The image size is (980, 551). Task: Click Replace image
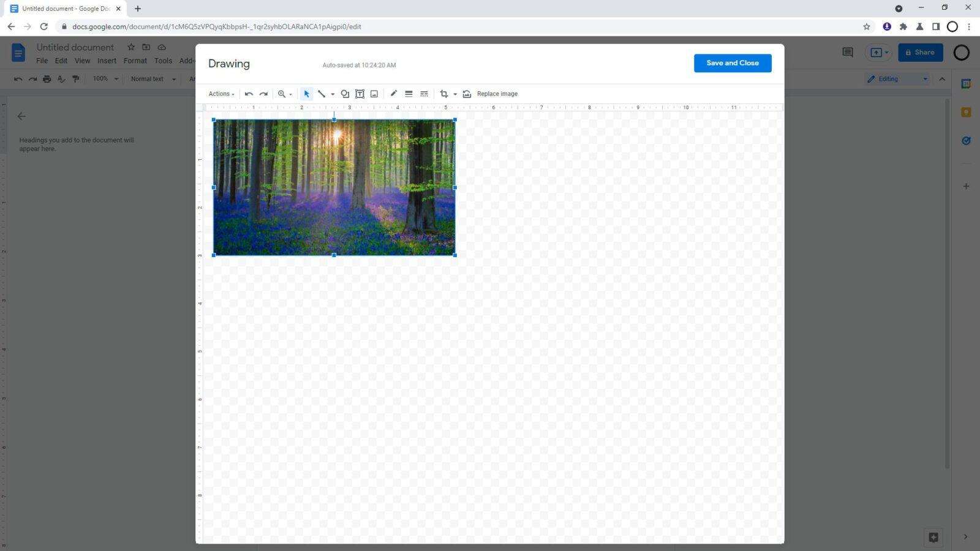(497, 94)
